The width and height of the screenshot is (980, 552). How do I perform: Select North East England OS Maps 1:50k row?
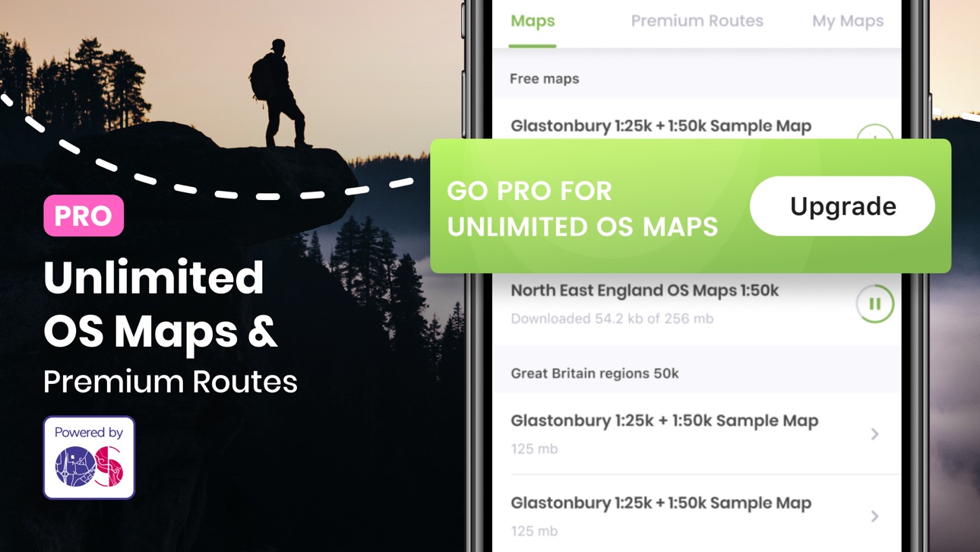(x=697, y=303)
